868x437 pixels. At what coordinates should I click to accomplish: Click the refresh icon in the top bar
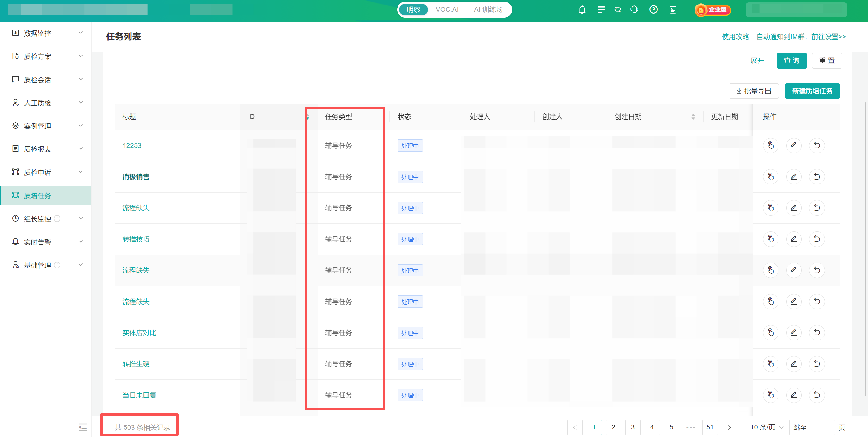[x=618, y=9]
